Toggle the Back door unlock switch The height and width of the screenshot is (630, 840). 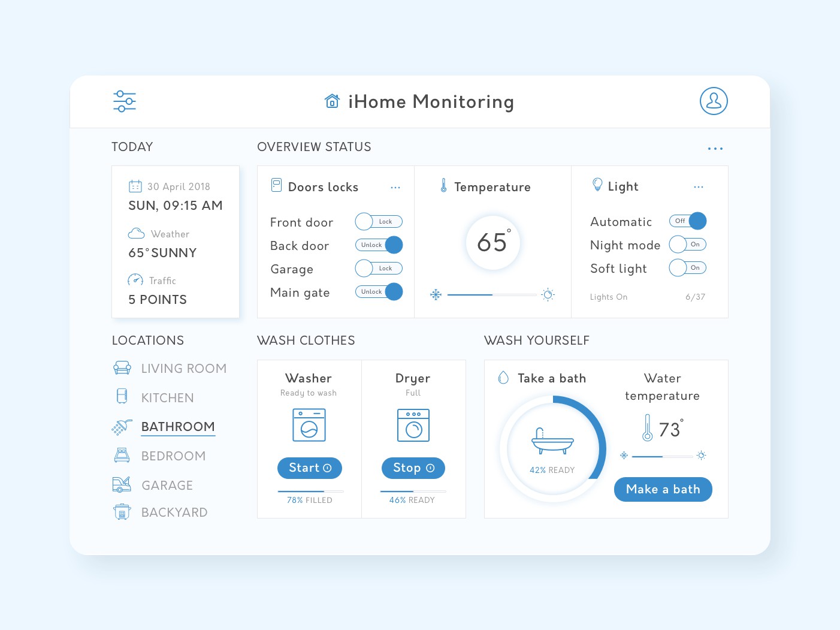(379, 245)
